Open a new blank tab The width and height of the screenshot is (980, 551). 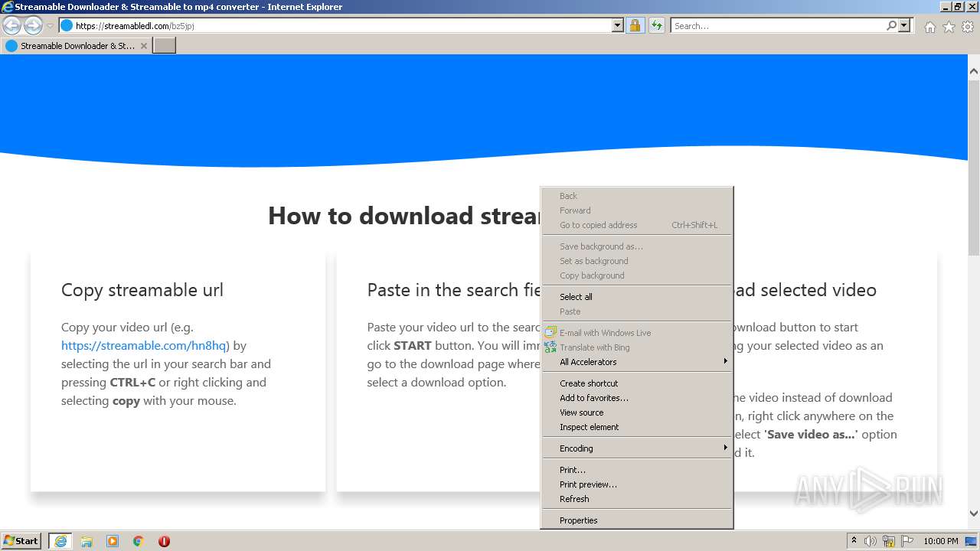[165, 46]
